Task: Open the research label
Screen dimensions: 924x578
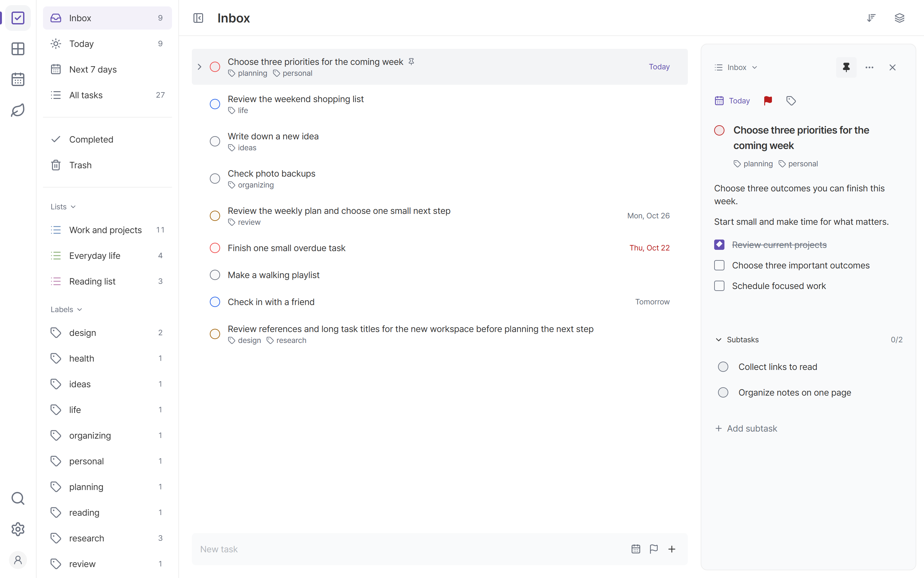Action: [107, 538]
